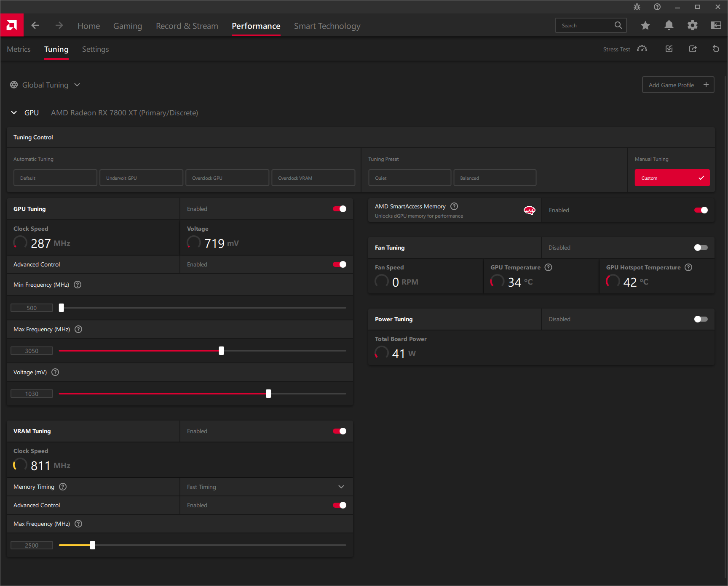Viewport: 728px width, 586px height.
Task: Select the Quiet tuning preset
Action: (410, 178)
